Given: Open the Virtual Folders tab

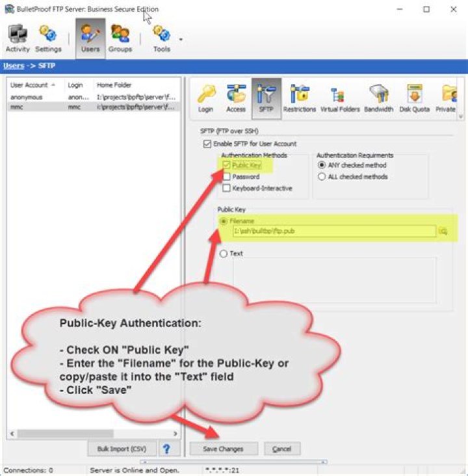Looking at the screenshot, I should [x=340, y=99].
